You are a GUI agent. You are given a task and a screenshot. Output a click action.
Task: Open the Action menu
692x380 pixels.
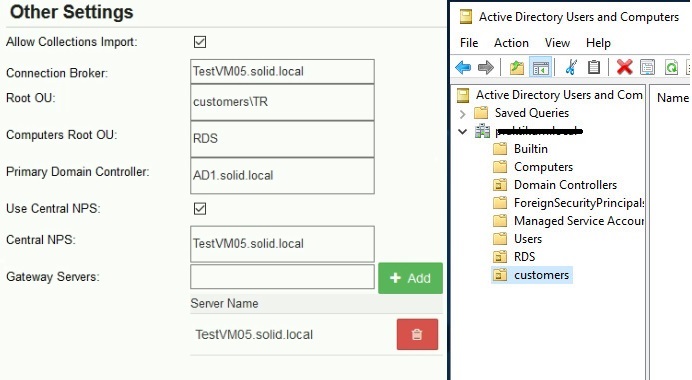511,43
